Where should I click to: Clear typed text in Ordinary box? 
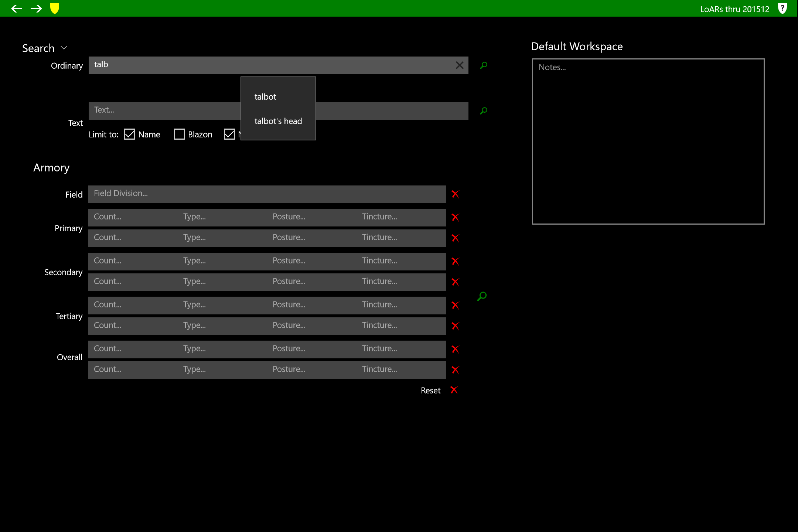(x=459, y=65)
